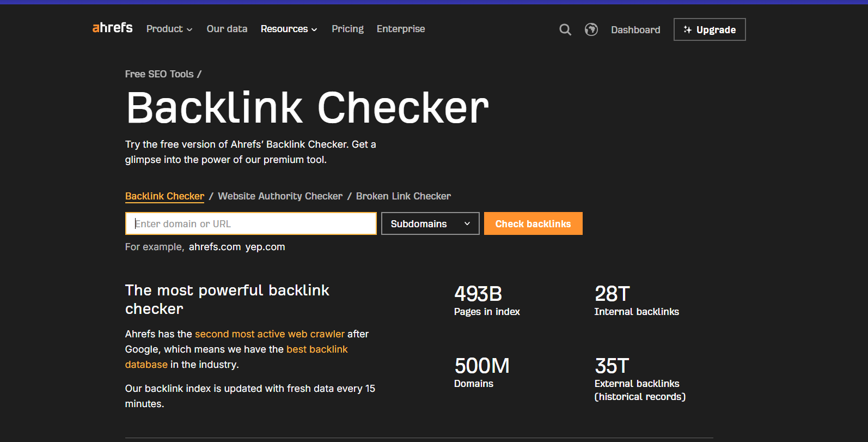The image size is (868, 442).
Task: Click 'The most powerful backlink checker' heading
Action: [x=227, y=299]
